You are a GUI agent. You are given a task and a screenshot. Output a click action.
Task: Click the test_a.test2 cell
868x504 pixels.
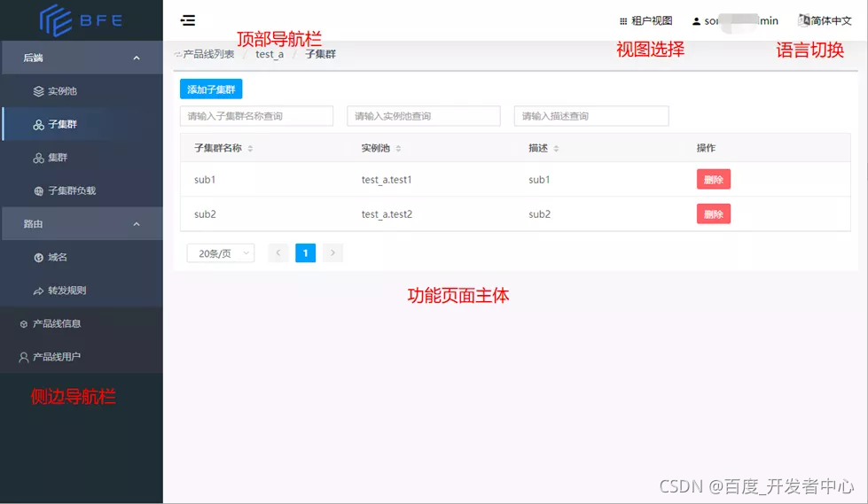click(x=387, y=214)
